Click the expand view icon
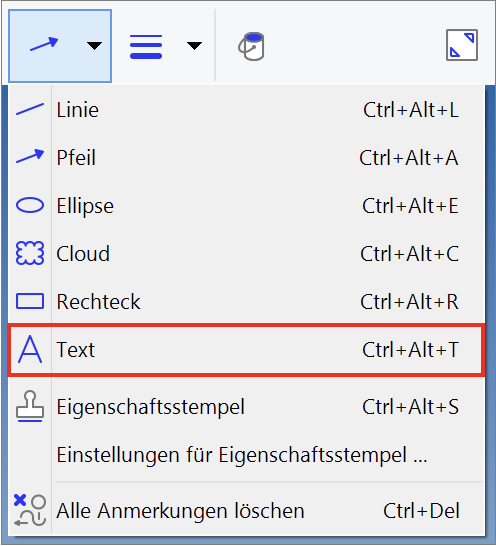This screenshot has width=496, height=546. (x=462, y=45)
